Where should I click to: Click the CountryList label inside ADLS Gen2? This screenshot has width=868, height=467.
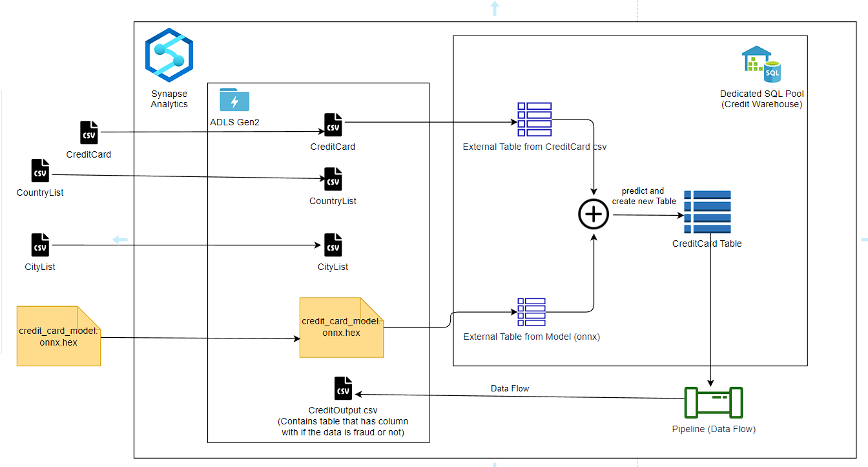tap(333, 201)
